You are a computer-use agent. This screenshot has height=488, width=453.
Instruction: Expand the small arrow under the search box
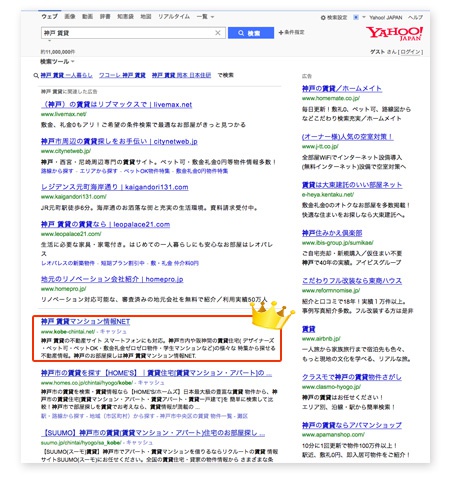(50, 41)
